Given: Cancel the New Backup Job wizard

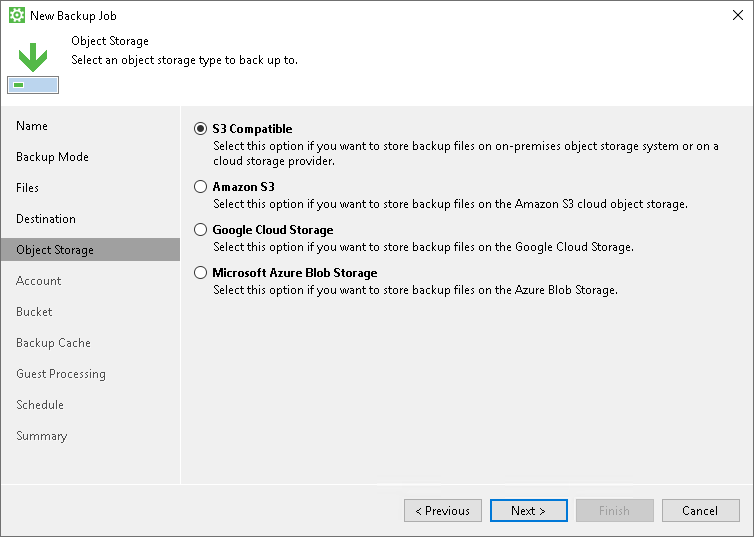Looking at the screenshot, I should click(x=701, y=511).
